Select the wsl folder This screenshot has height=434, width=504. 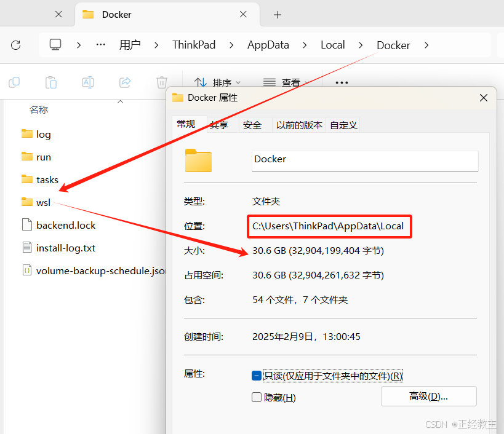tap(36, 203)
